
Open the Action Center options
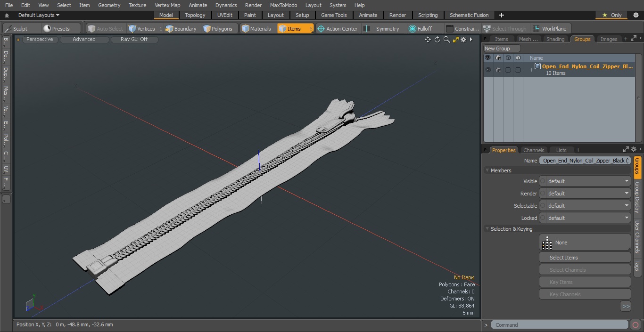(x=338, y=29)
